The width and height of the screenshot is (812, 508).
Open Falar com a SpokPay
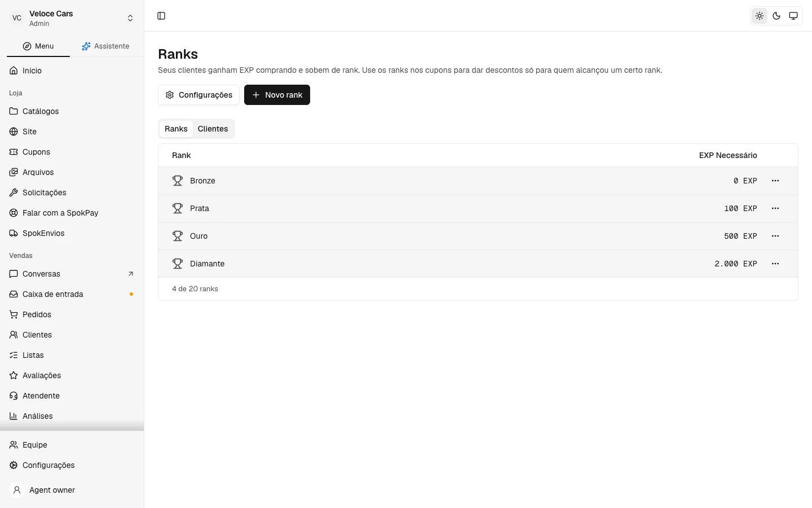coord(72,213)
